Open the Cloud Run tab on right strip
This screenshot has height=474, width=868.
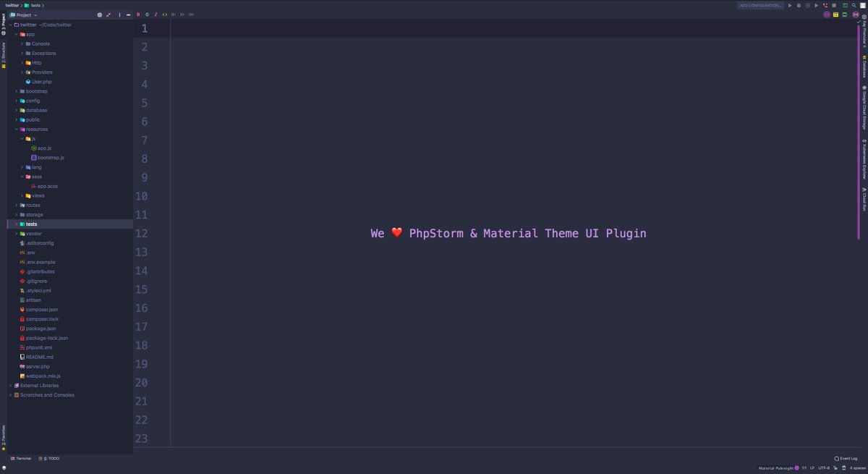[864, 199]
